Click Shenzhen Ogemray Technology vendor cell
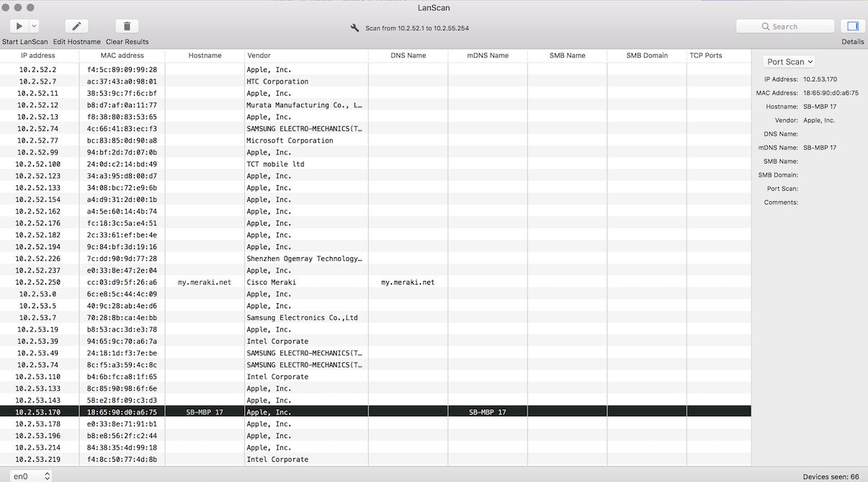Viewport: 868px width, 482px height. tap(304, 259)
